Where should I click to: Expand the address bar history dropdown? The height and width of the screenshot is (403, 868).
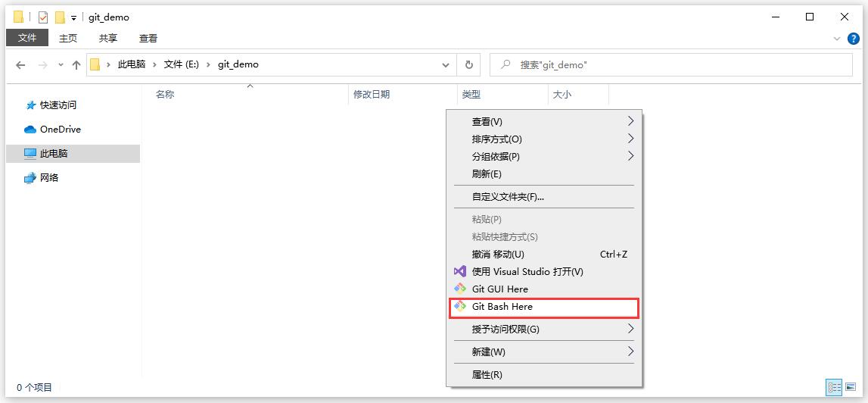click(446, 65)
